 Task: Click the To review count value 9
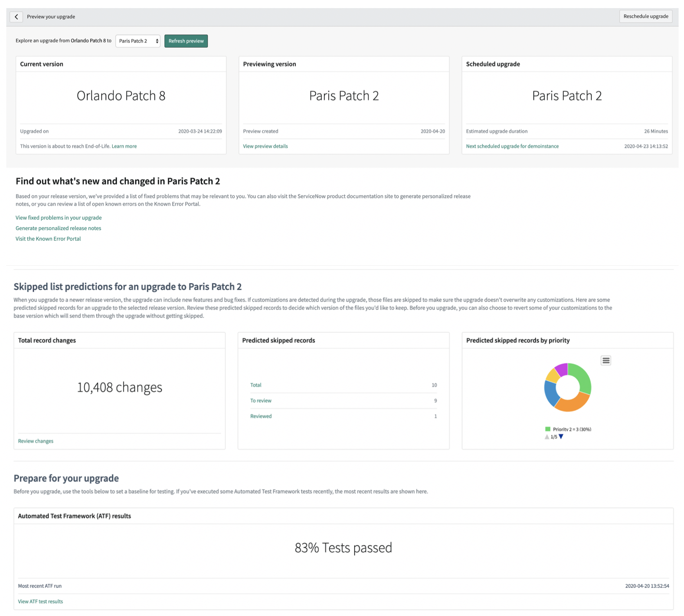436,401
